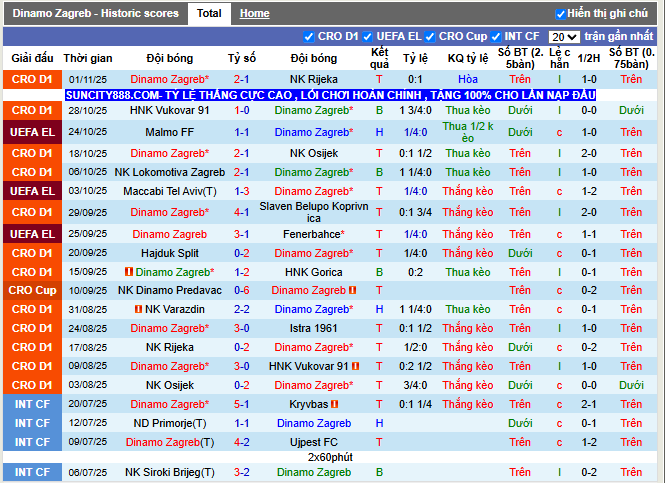Open the 1-3 score versus Maccabi Tel Aviv

pos(241,191)
